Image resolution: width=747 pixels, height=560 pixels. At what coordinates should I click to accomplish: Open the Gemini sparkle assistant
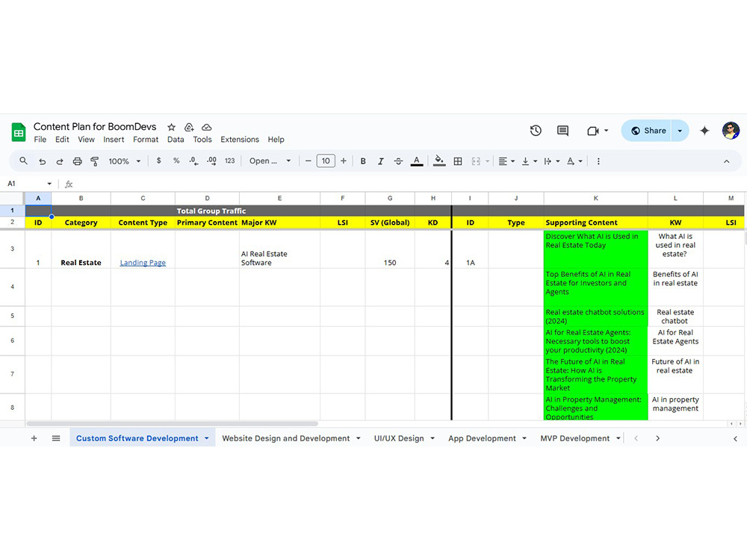pyautogui.click(x=704, y=131)
